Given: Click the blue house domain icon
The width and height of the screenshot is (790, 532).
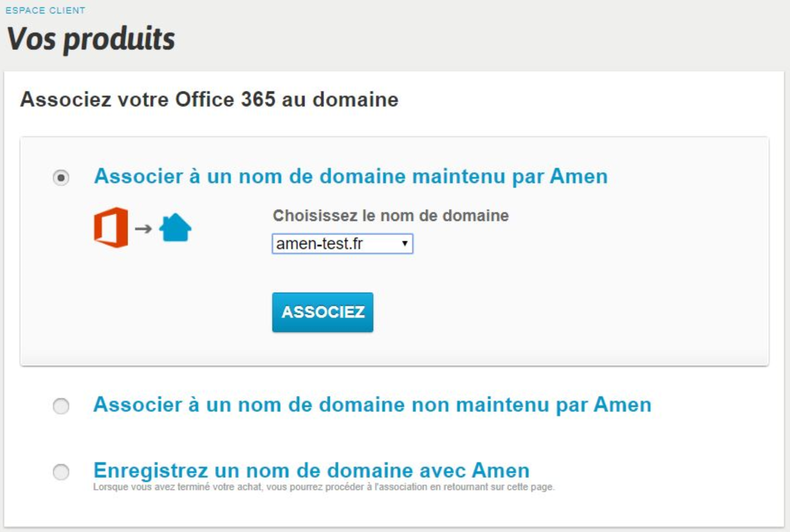Looking at the screenshot, I should [x=175, y=228].
